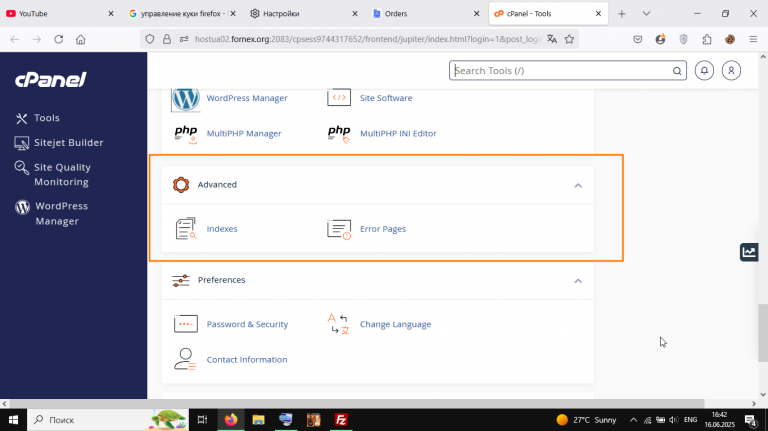Click the Windows Start button
The height and width of the screenshot is (431, 768).
pyautogui.click(x=13, y=420)
